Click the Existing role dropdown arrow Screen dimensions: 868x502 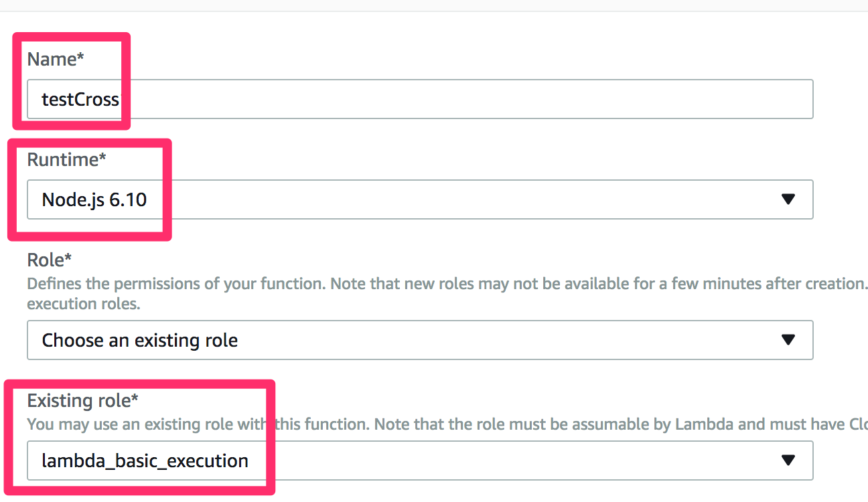point(788,461)
